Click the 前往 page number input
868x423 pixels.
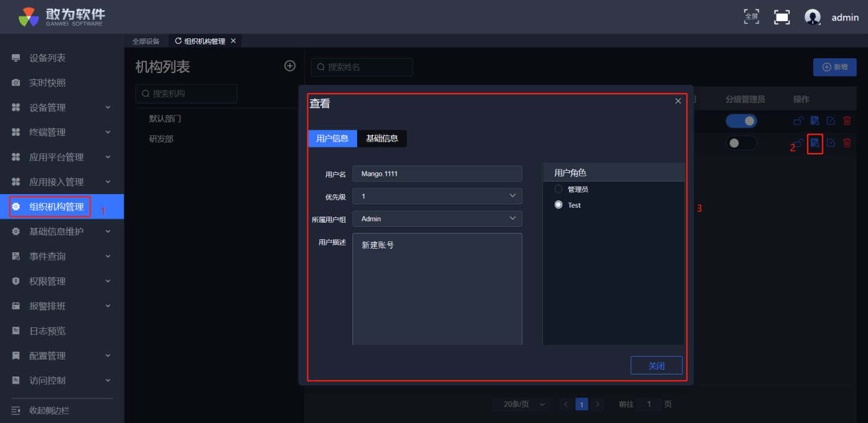pyautogui.click(x=648, y=404)
